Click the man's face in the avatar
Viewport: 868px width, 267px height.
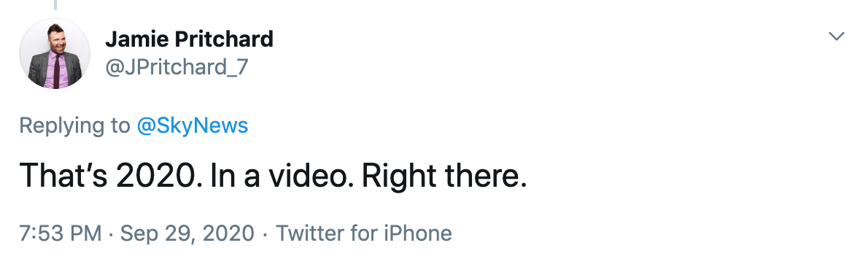pyautogui.click(x=57, y=42)
